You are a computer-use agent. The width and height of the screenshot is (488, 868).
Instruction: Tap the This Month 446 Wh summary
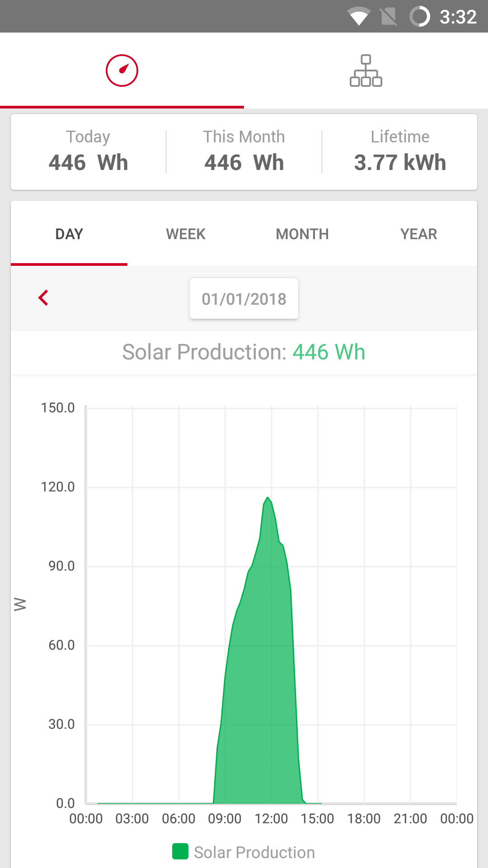click(244, 151)
